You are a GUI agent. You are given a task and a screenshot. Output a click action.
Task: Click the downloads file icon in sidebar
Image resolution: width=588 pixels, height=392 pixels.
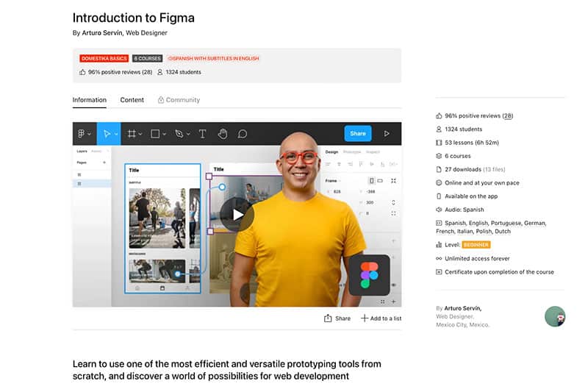pyautogui.click(x=439, y=170)
